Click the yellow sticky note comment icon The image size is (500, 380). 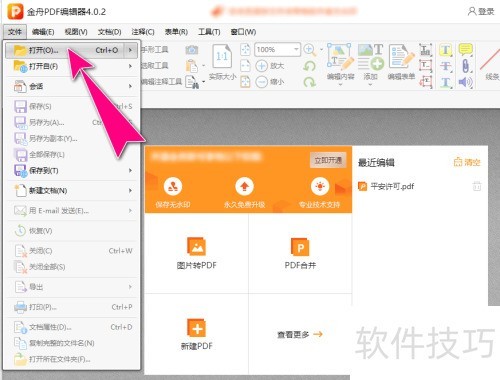(465, 50)
